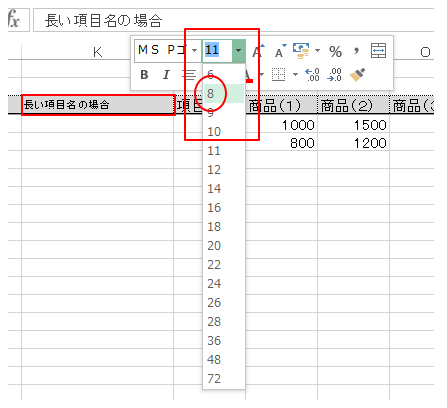The image size is (447, 408).
Task: Choose font size 18 from list
Action: point(224,226)
